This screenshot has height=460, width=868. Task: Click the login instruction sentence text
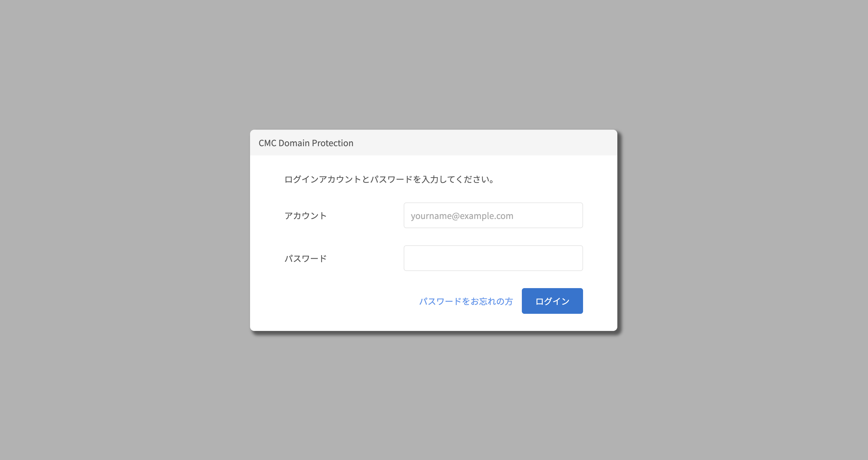coord(389,179)
